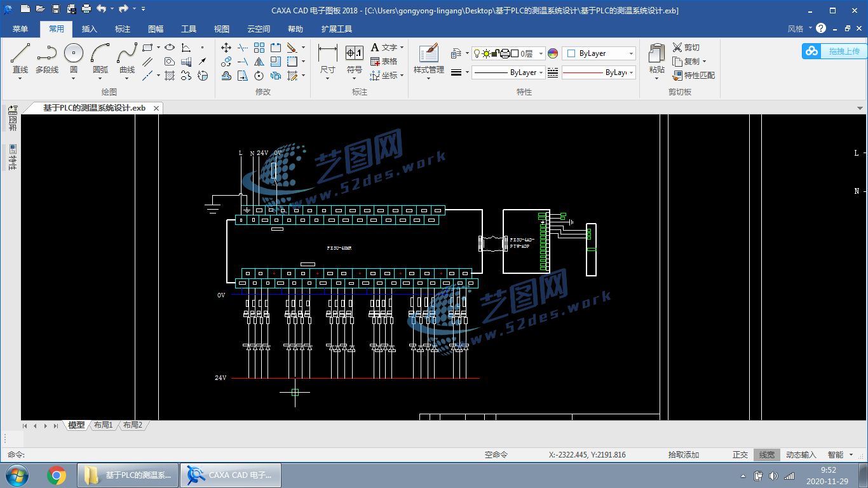
Task: Toggle layer 0 print state
Action: tap(505, 53)
